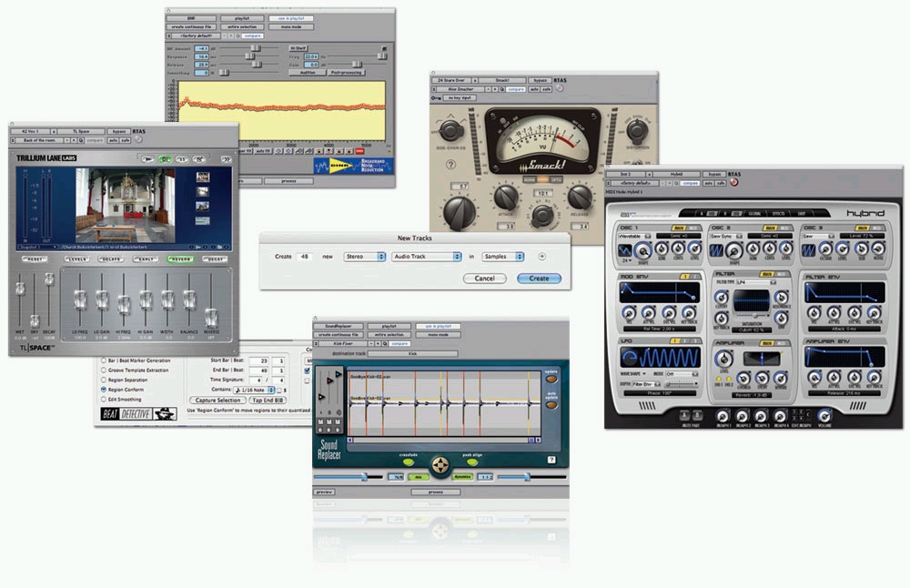Image resolution: width=910 pixels, height=588 pixels.
Task: Click the number of tracks field showing 48
Action: click(x=305, y=256)
